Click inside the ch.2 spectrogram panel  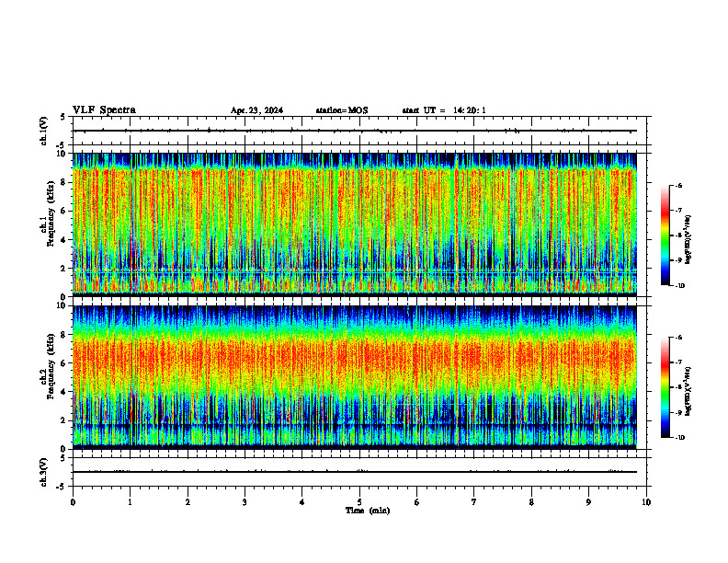(354, 377)
